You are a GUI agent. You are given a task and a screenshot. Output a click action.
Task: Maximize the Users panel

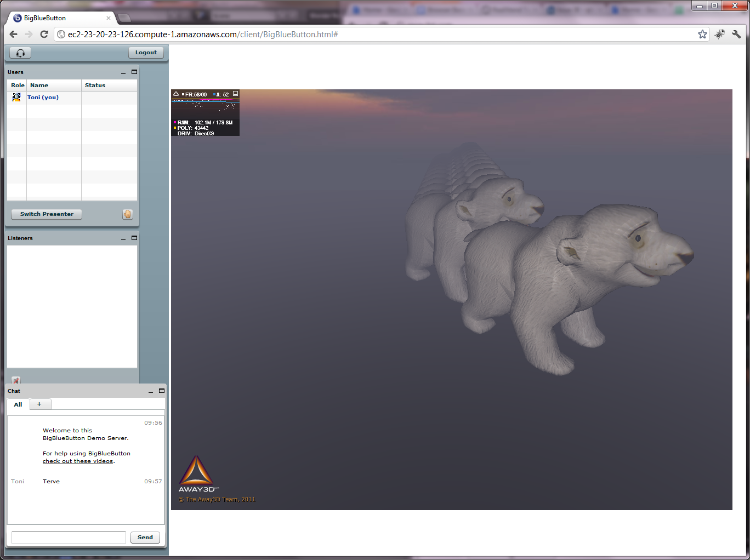click(134, 72)
